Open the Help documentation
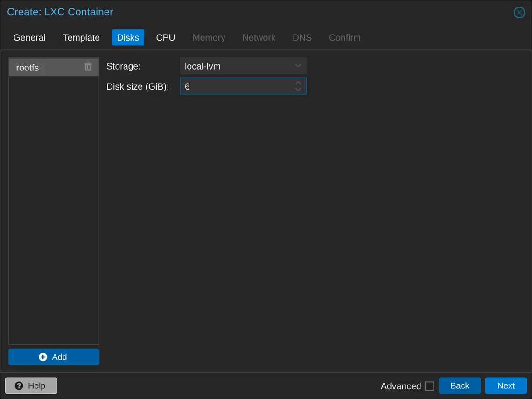The image size is (532, 399). pos(31,386)
